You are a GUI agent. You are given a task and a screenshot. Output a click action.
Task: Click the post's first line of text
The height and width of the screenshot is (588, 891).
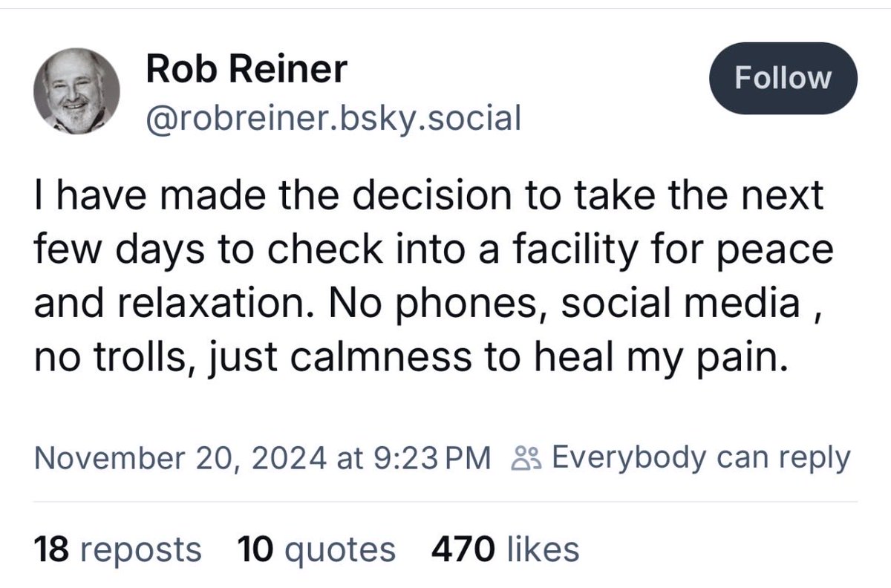coord(428,196)
